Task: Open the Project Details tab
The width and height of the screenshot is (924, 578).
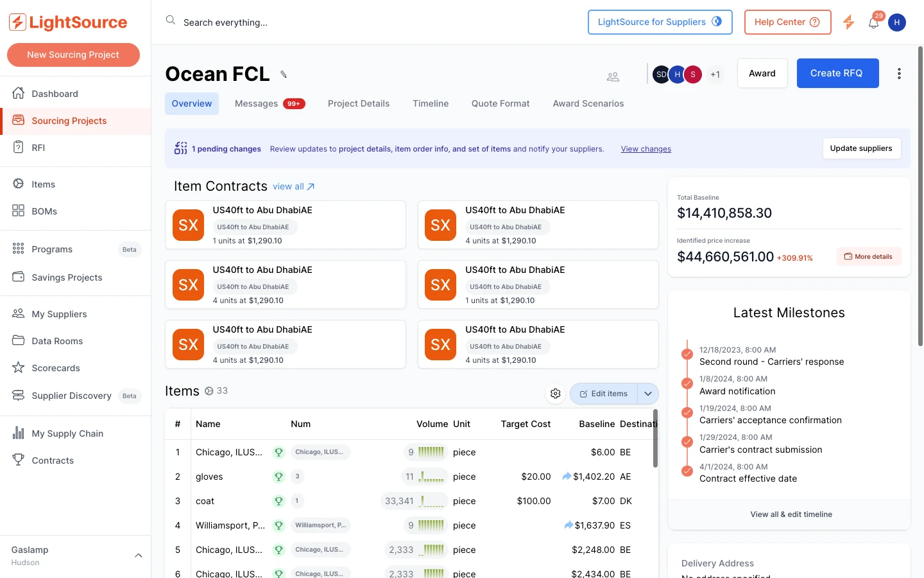Action: (x=359, y=103)
